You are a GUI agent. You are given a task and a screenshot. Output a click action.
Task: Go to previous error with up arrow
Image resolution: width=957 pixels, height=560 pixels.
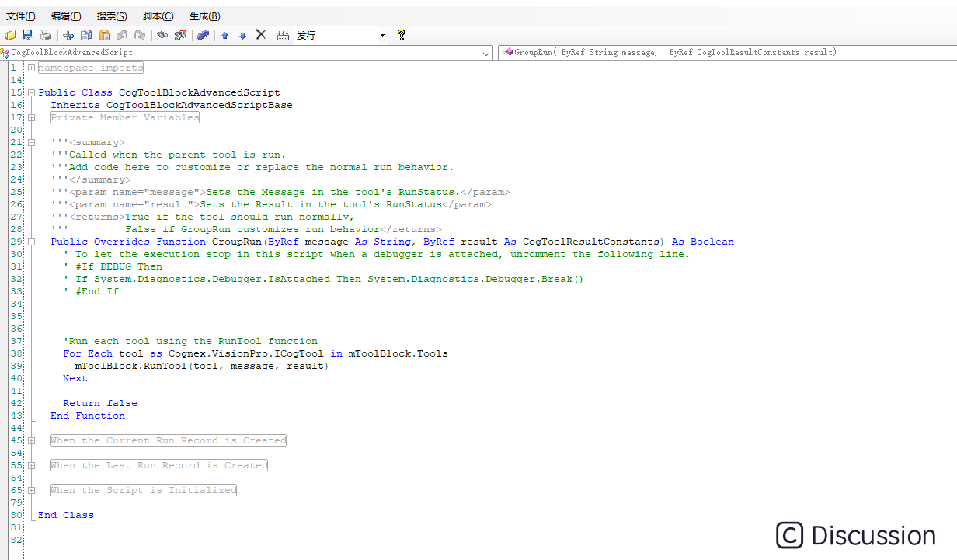pos(225,35)
